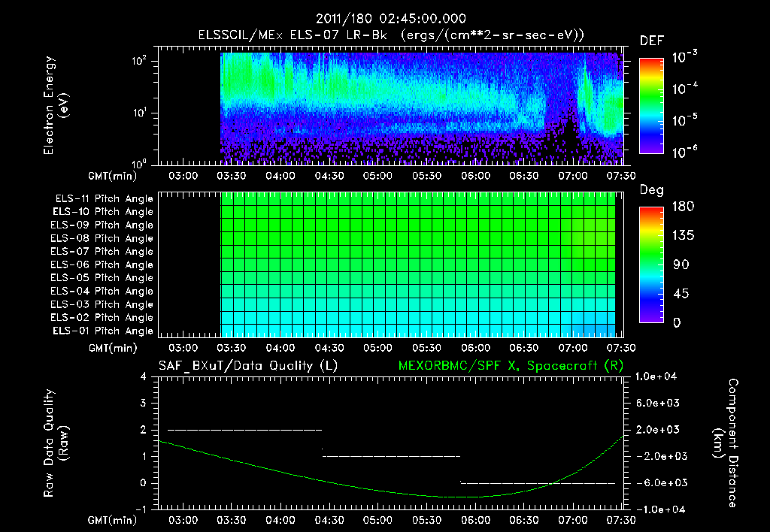Click the green MEXORBMC/SPF X, Spacecraft (R) legend

pos(511,366)
